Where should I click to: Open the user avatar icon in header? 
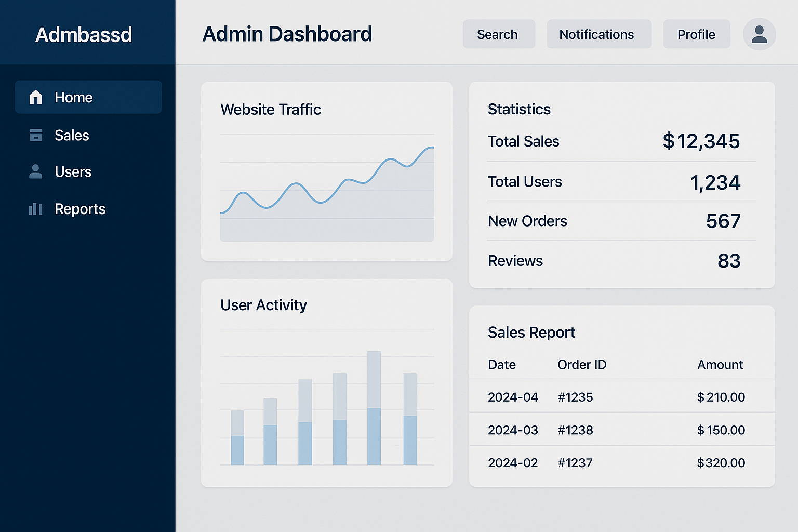tap(759, 34)
